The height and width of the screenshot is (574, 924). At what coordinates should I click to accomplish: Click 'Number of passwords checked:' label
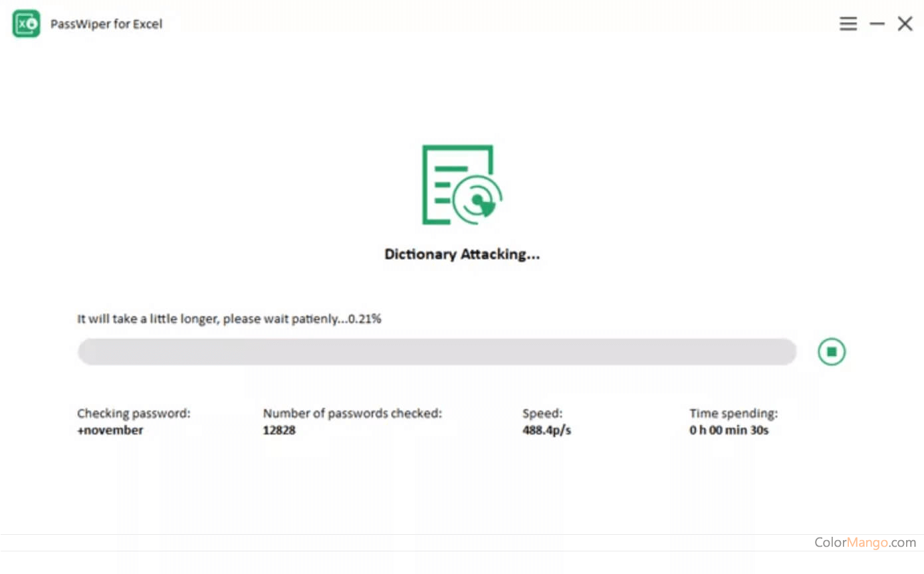tap(352, 413)
